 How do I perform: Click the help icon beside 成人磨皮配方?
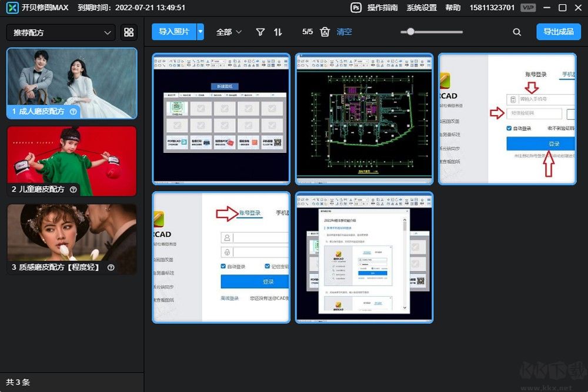click(x=73, y=111)
